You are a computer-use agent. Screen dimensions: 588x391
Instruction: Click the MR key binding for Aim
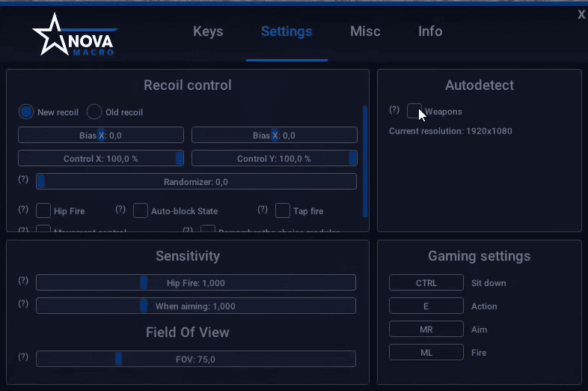426,330
